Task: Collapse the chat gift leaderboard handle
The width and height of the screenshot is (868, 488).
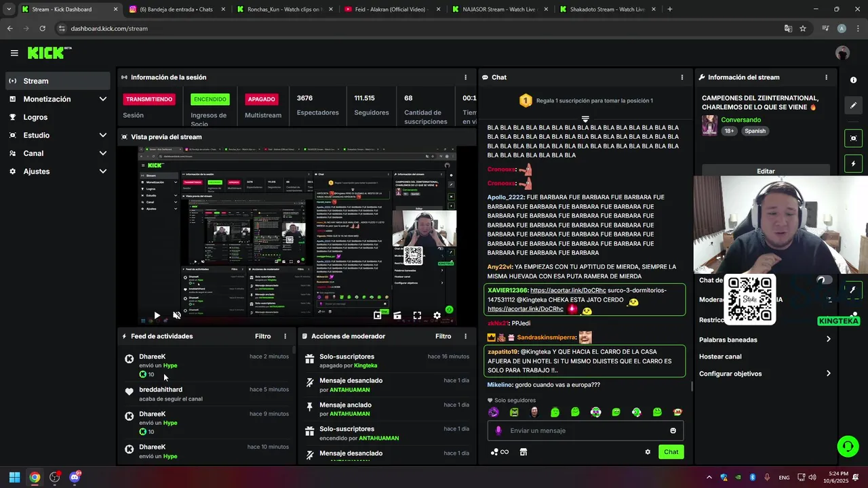Action: point(585,119)
